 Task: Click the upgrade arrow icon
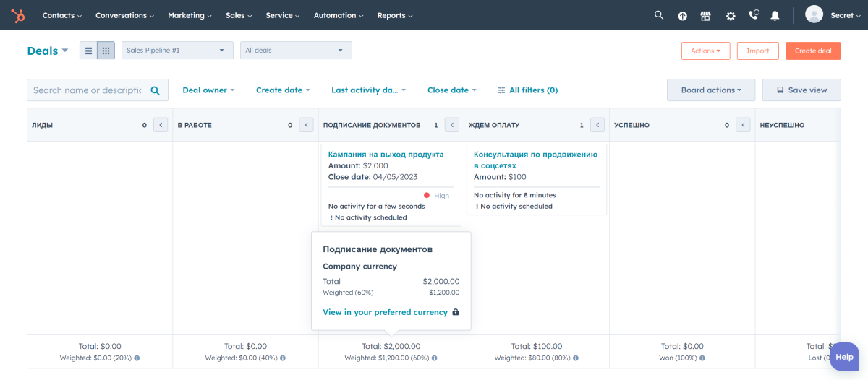tap(682, 16)
